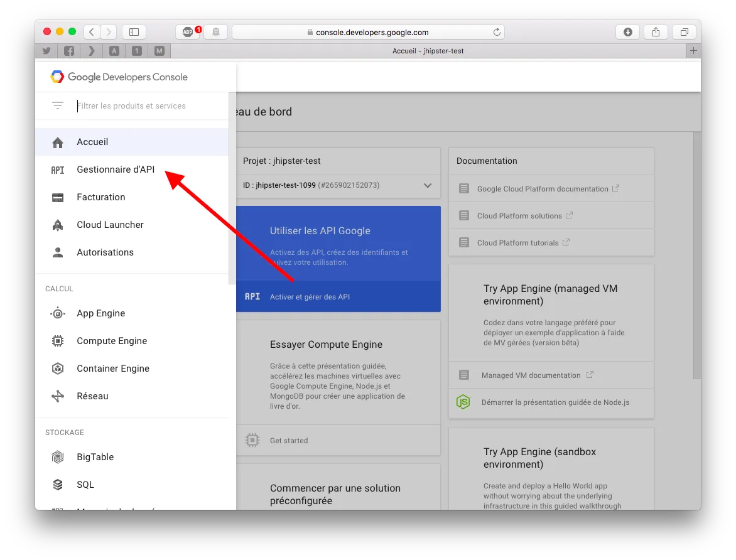Click the SQL stacked layers icon
The image size is (736, 560).
(x=58, y=485)
